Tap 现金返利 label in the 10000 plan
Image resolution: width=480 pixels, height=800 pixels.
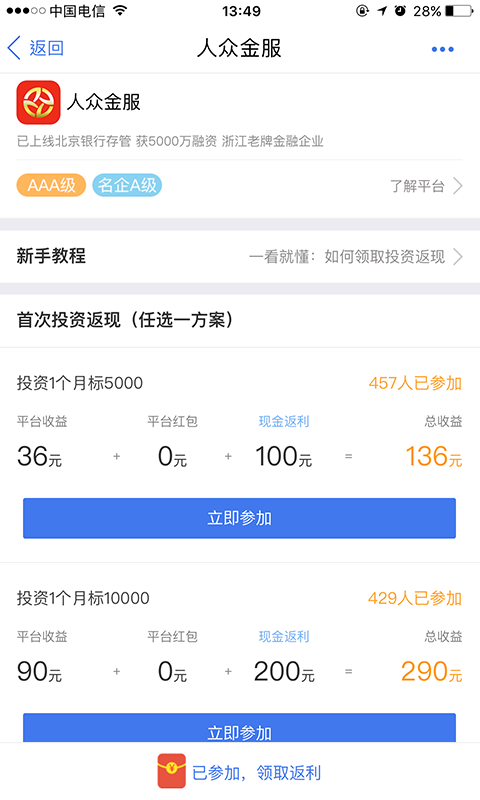coord(284,637)
